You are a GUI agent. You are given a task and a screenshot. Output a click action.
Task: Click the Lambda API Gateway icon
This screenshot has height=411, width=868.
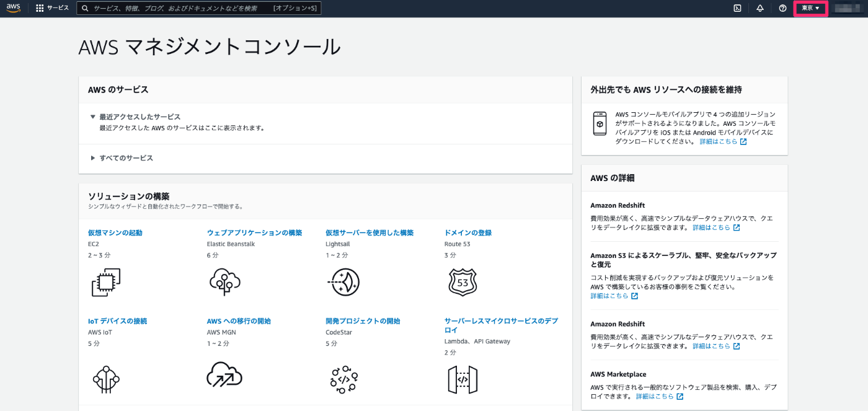(x=463, y=379)
